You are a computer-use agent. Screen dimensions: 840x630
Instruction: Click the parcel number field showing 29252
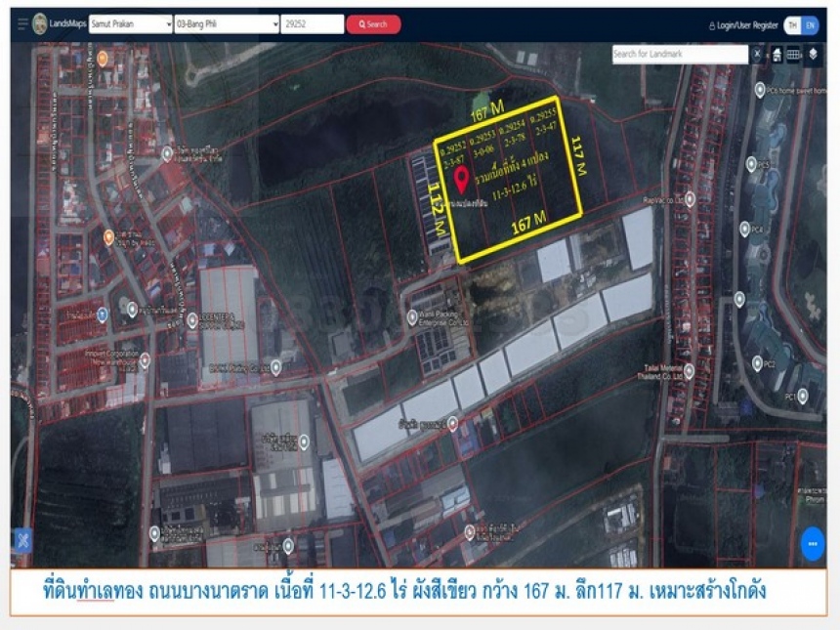click(312, 23)
